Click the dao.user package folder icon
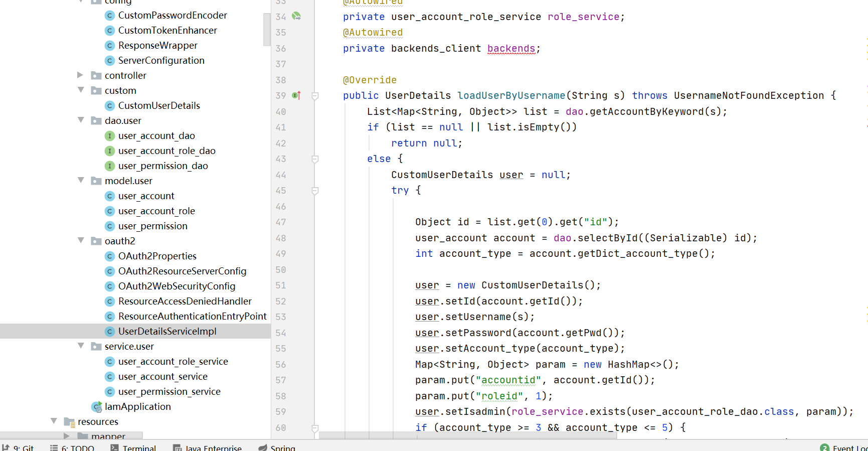The image size is (868, 451). [96, 121]
